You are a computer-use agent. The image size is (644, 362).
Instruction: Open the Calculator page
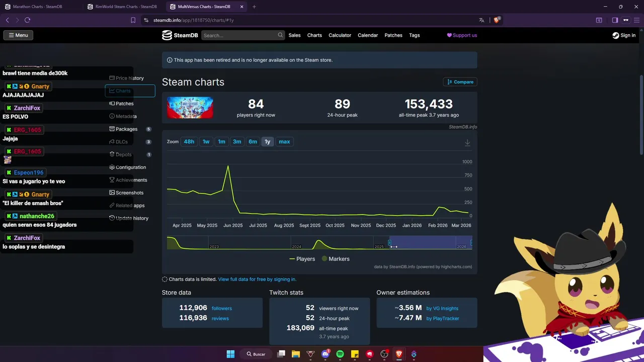pyautogui.click(x=340, y=35)
